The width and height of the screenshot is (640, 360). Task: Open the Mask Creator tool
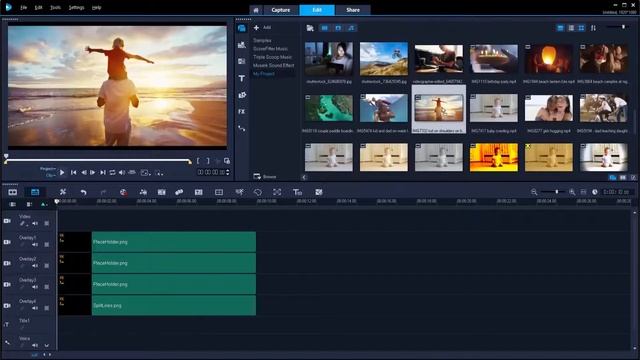coord(258,192)
